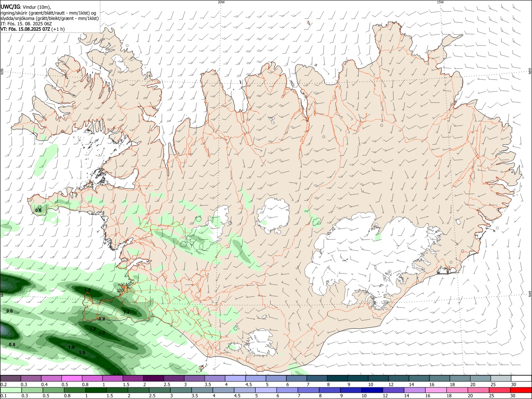Image resolution: width=532 pixels, height=399 pixels.
Task: Click the blue swatch labeled 9 in rain row
Action: click(351, 390)
